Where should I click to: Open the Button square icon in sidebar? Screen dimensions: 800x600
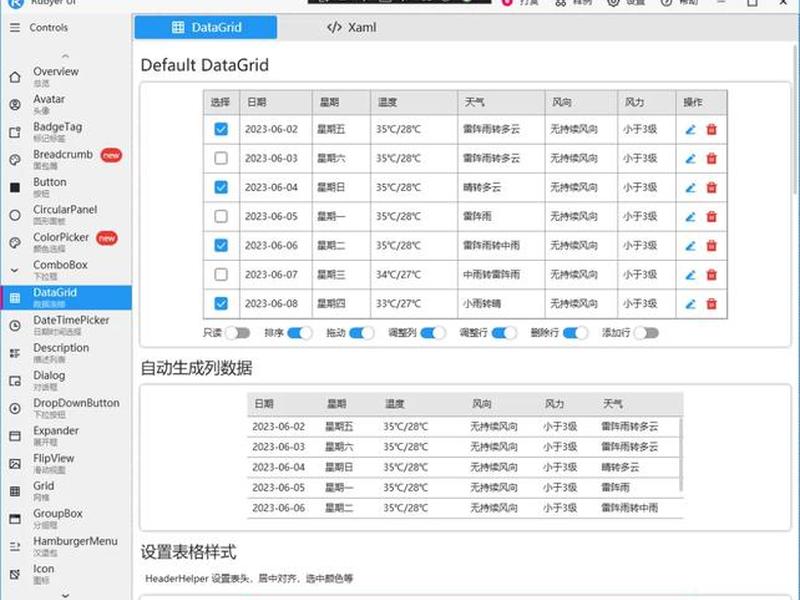[x=15, y=187]
